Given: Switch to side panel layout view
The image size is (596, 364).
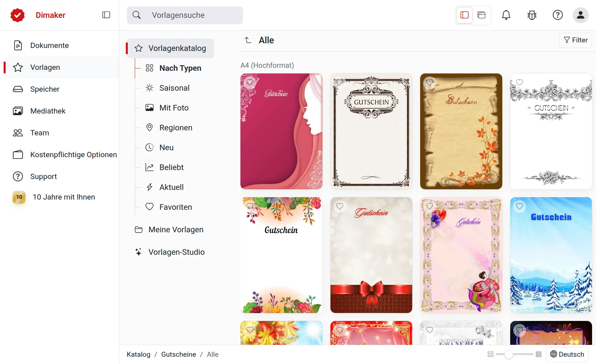Looking at the screenshot, I should click(465, 15).
